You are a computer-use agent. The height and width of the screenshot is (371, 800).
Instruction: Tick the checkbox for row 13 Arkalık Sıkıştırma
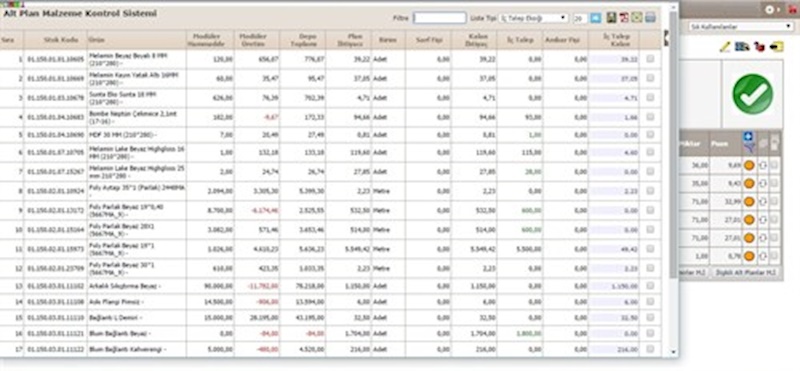coord(650,286)
